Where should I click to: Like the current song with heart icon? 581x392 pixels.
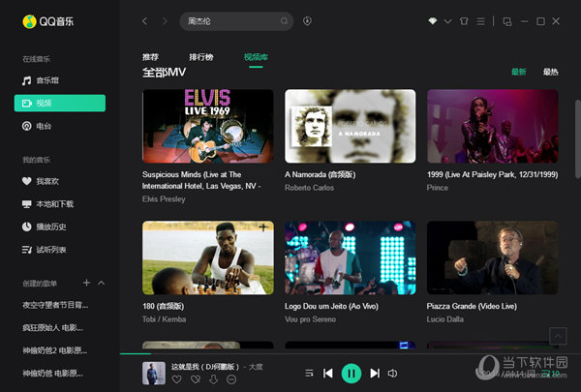click(177, 379)
